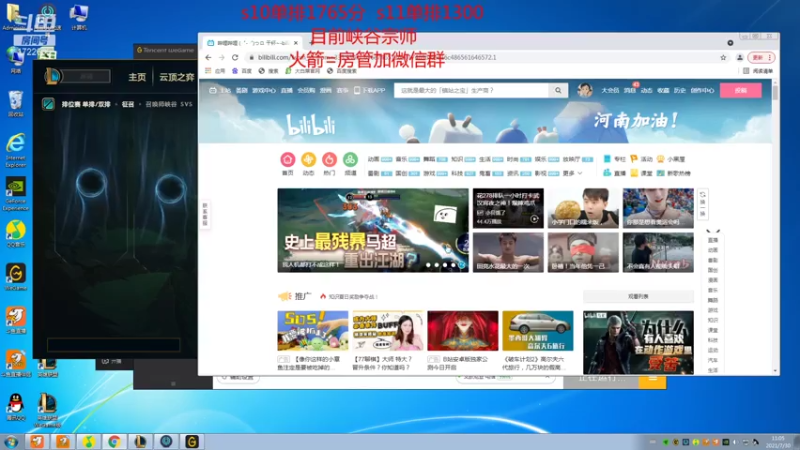The height and width of the screenshot is (450, 800).
Task: Open WeGame taskbar G icon
Action: [192, 441]
